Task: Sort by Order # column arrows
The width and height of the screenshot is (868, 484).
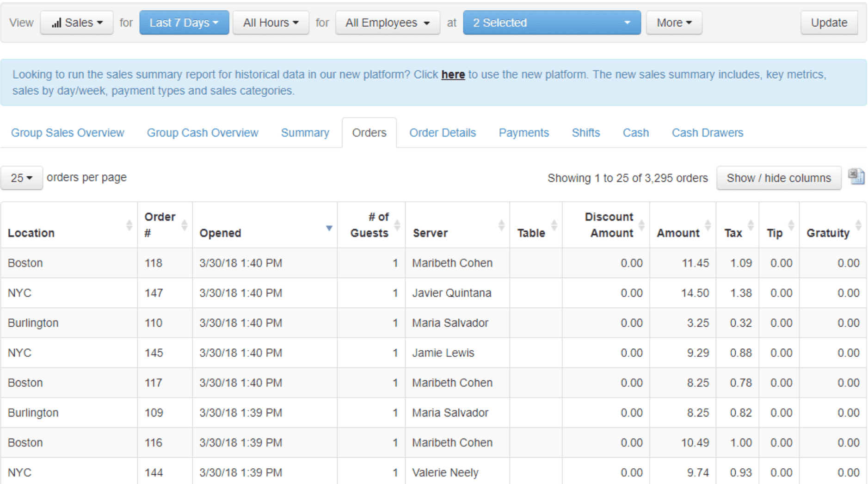Action: [184, 225]
